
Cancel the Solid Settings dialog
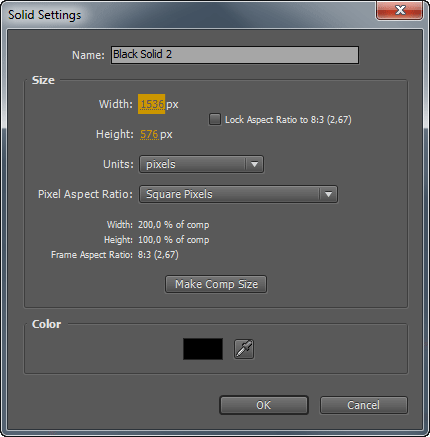pyautogui.click(x=364, y=405)
